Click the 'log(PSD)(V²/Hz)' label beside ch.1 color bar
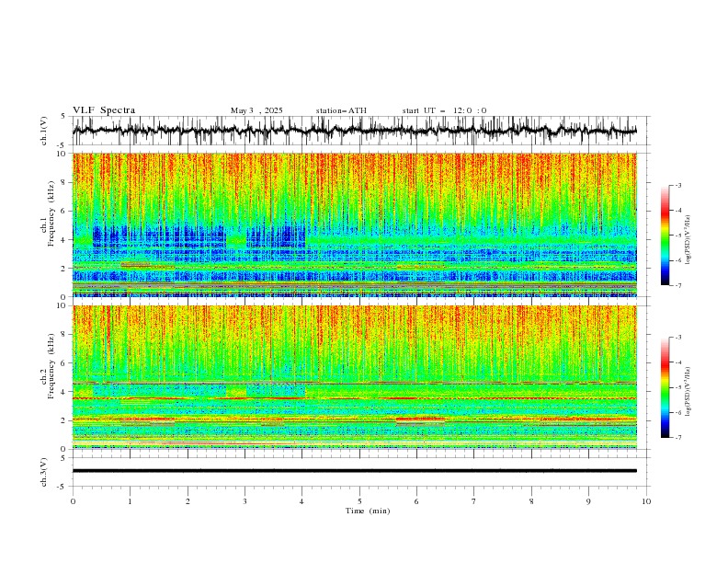Image resolution: width=728 pixels, height=563 pixels. [x=688, y=240]
